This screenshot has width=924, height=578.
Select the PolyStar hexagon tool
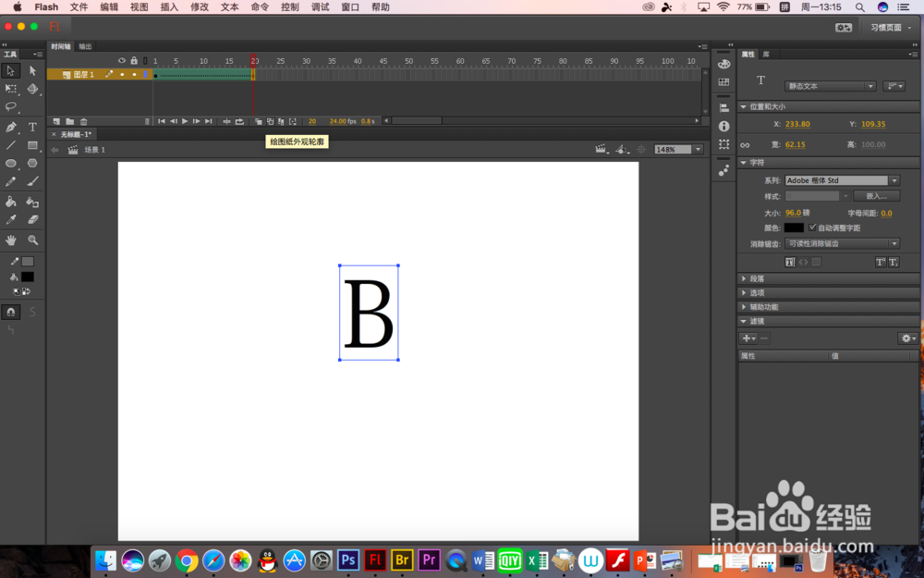[32, 164]
